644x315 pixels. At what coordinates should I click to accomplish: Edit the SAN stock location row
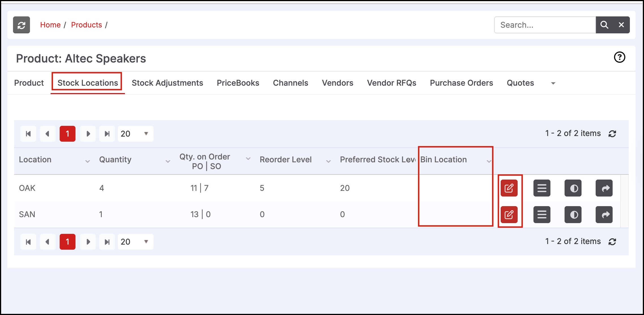[509, 215]
